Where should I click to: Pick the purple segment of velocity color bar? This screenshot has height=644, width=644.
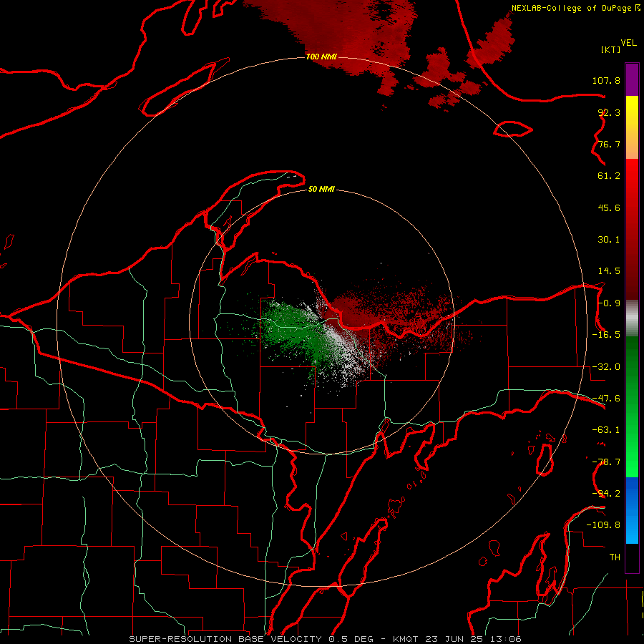(632, 79)
